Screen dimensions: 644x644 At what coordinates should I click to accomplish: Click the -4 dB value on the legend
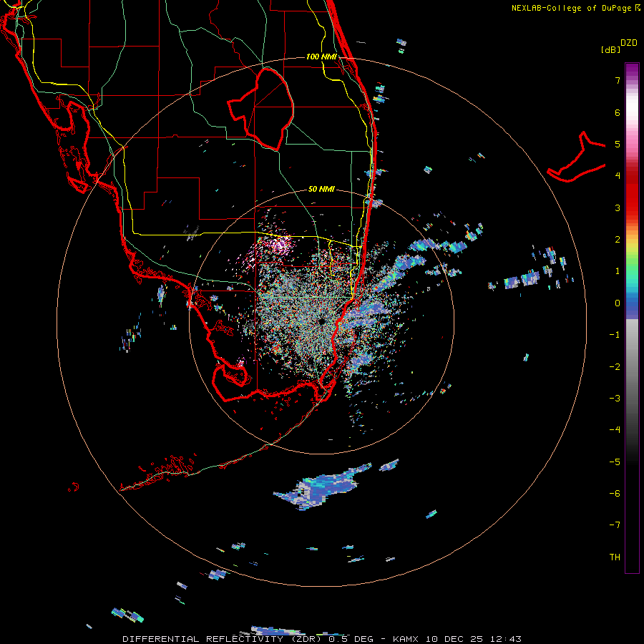615,429
